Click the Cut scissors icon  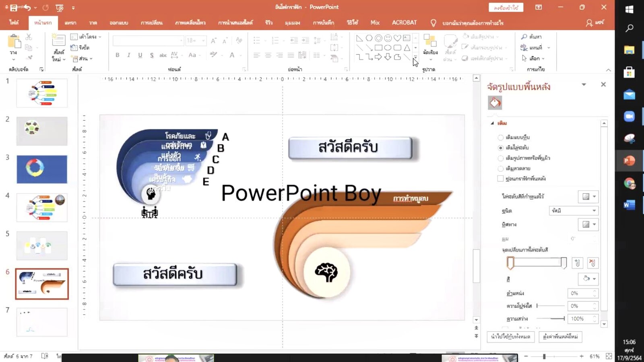[29, 37]
